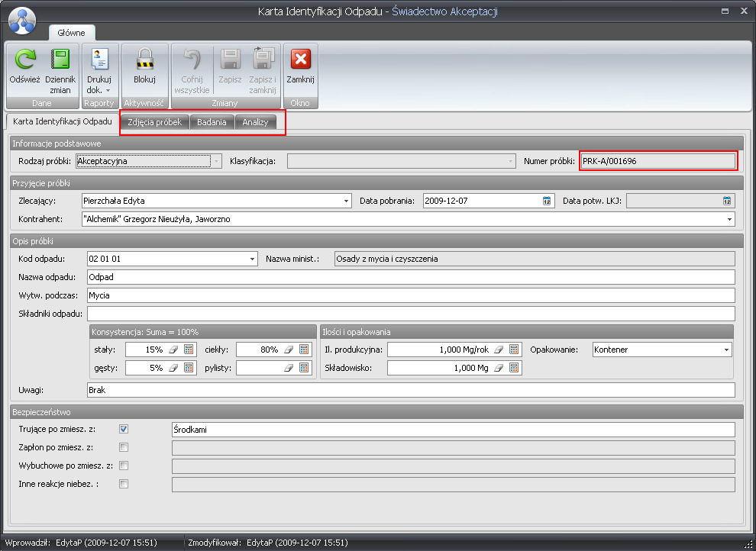Viewport: 756px width, 551px height.
Task: Click the Odśwież refresh icon
Action: 25,60
